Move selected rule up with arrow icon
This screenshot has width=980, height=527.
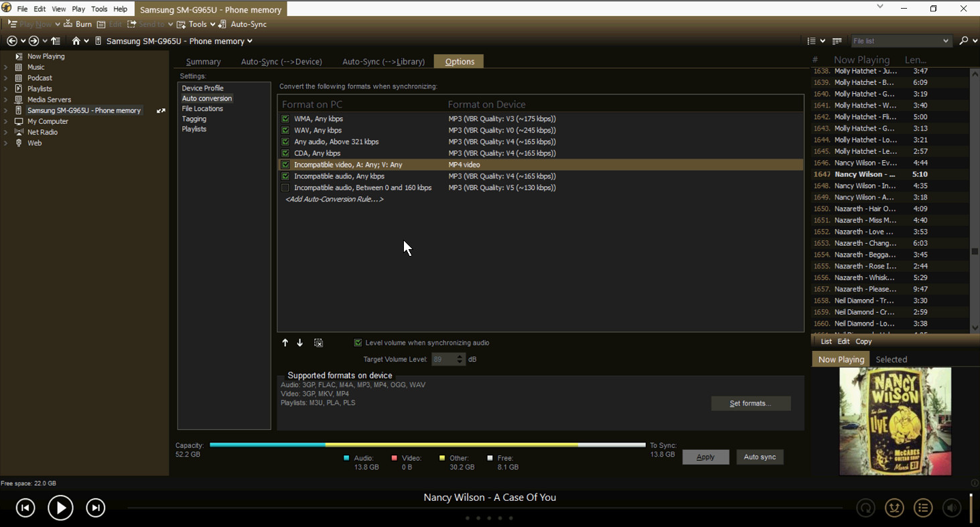[285, 343]
